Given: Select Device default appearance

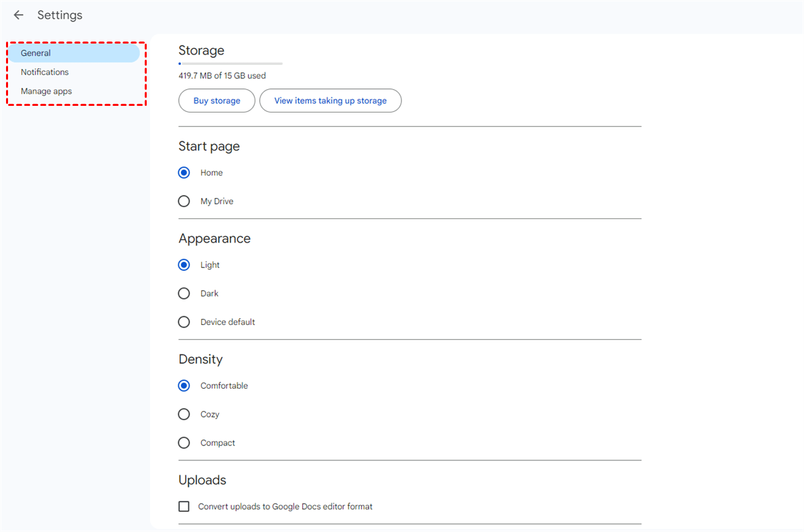Looking at the screenshot, I should coord(184,322).
